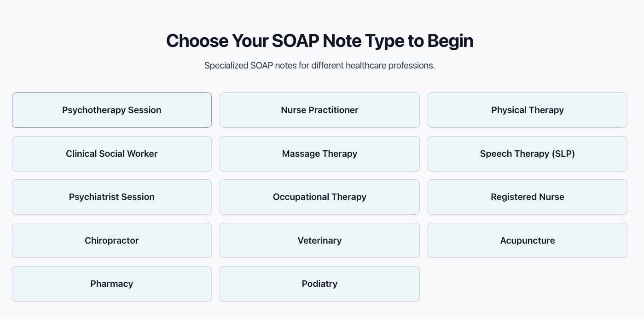Pick the Physical Therapy note type

pos(527,110)
